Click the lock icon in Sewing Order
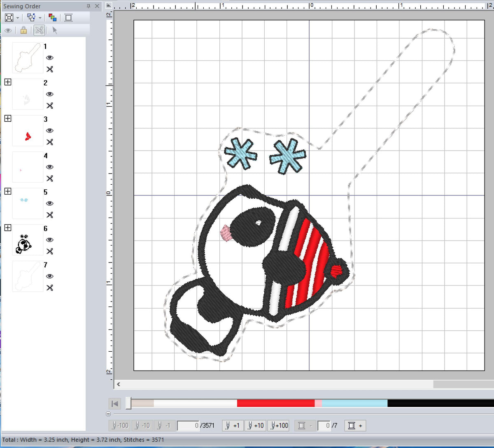The width and height of the screenshot is (494, 448). click(23, 30)
